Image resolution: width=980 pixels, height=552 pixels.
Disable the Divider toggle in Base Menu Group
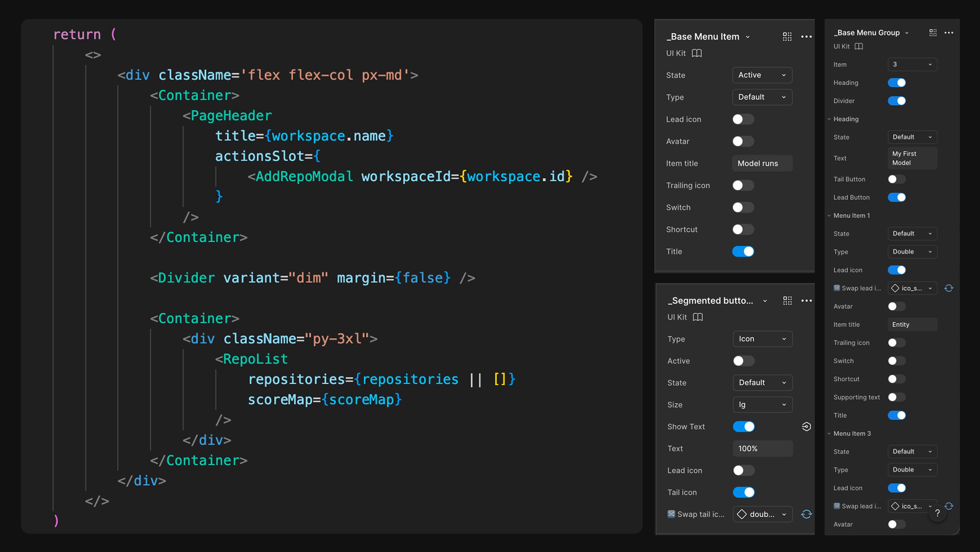click(897, 101)
